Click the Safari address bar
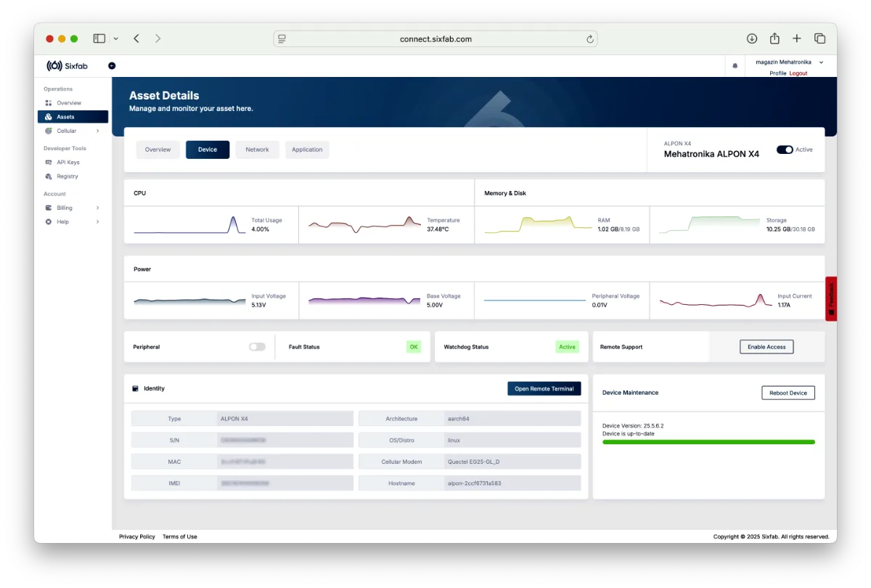Viewport: 871px width, 588px height. tap(435, 39)
